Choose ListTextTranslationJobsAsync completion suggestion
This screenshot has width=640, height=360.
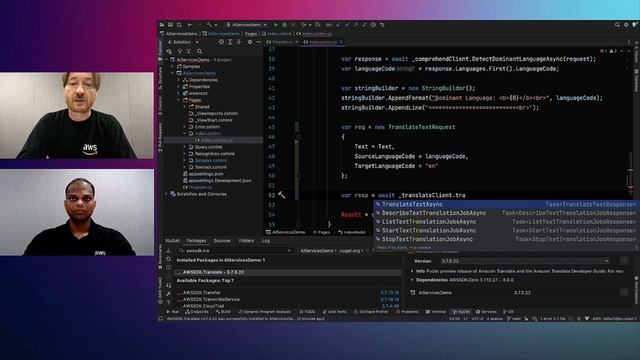coord(506,222)
